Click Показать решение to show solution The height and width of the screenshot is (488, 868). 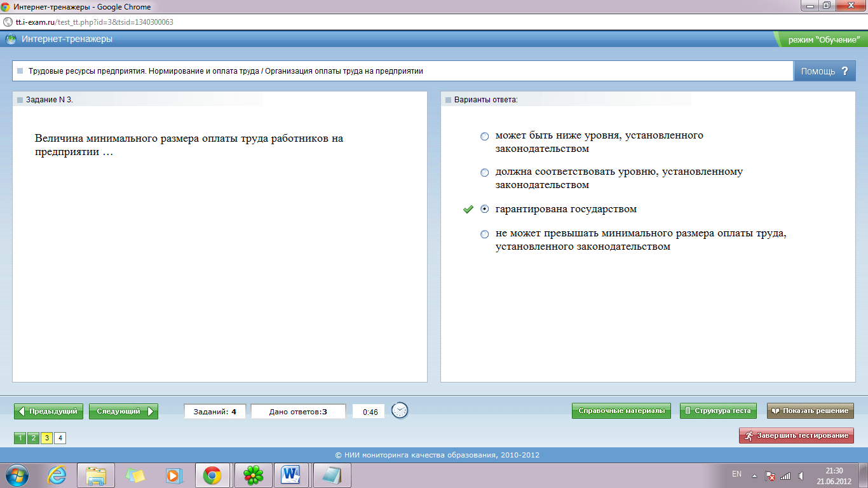coord(810,410)
